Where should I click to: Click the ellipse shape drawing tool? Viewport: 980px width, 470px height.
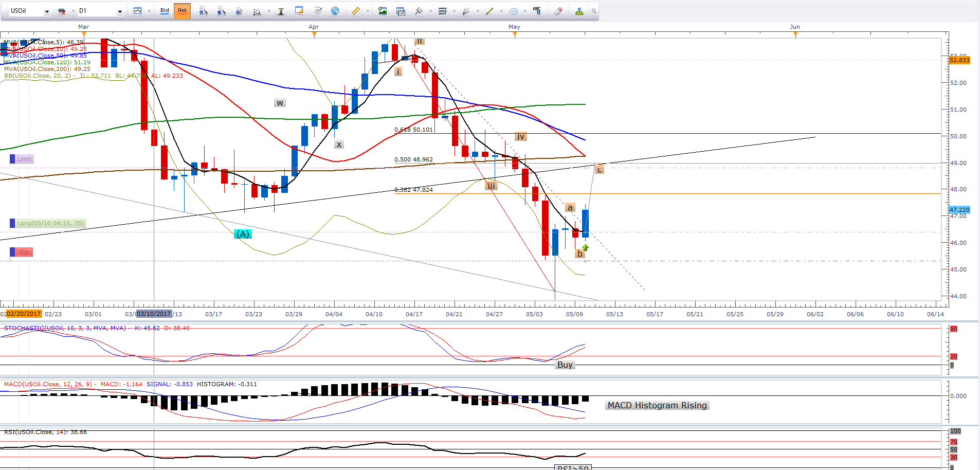pos(513,11)
